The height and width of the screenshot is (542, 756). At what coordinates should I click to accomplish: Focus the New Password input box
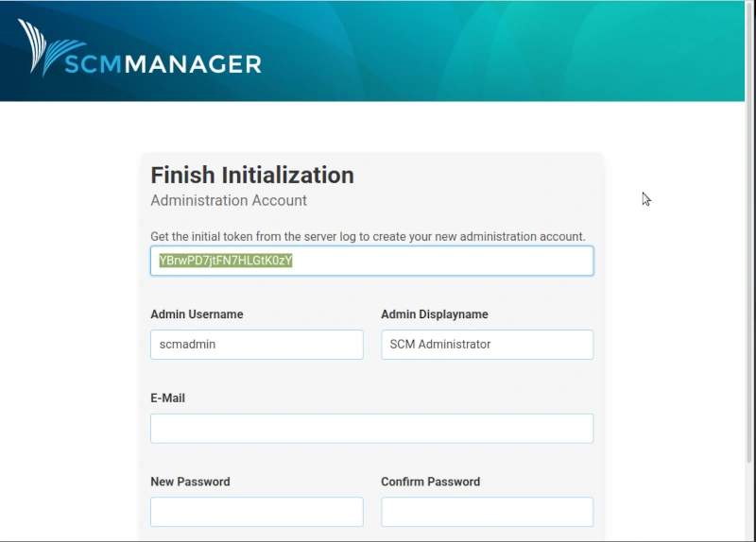click(256, 512)
